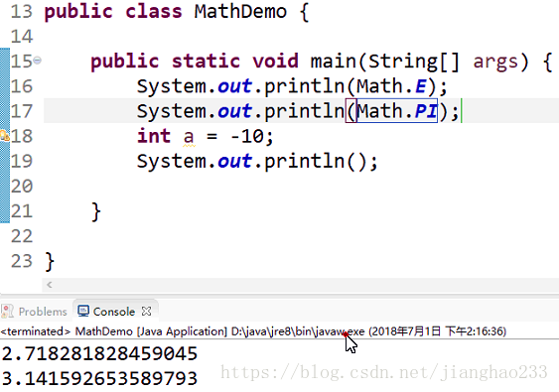The width and height of the screenshot is (559, 392).
Task: Click the closing brace on line 23
Action: coord(50,262)
